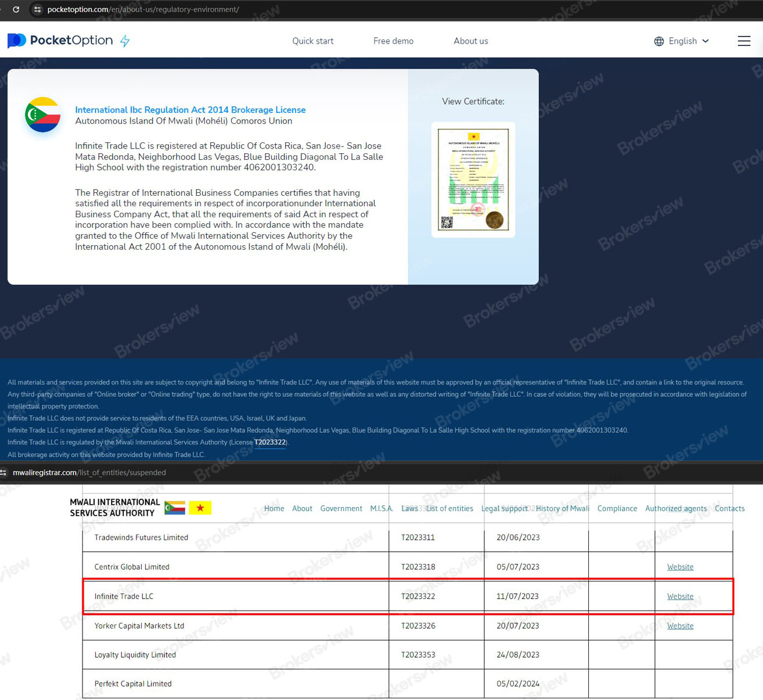763x700 pixels.
Task: Select the 'Yorker Capital Markets Ltd' table cell
Action: 236,626
